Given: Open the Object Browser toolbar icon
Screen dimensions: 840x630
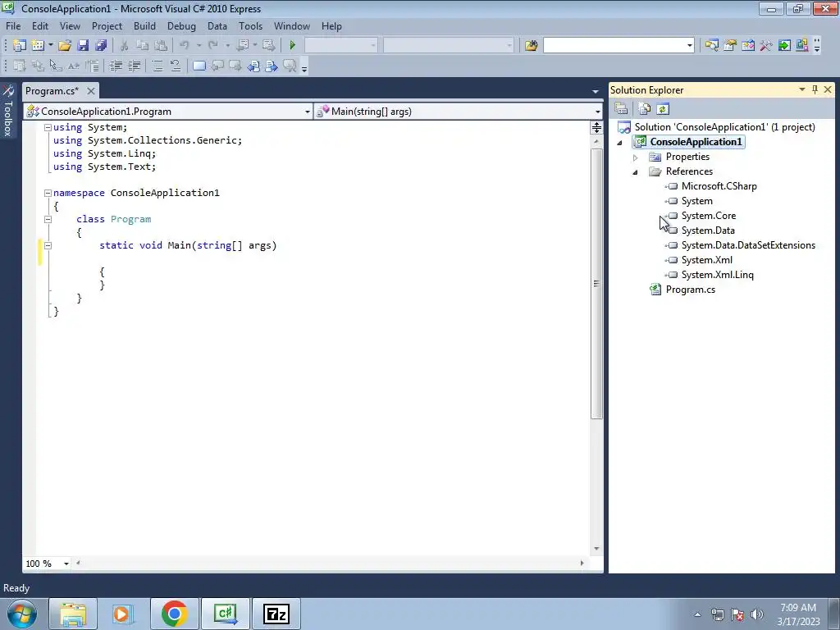Looking at the screenshot, I should coord(748,46).
